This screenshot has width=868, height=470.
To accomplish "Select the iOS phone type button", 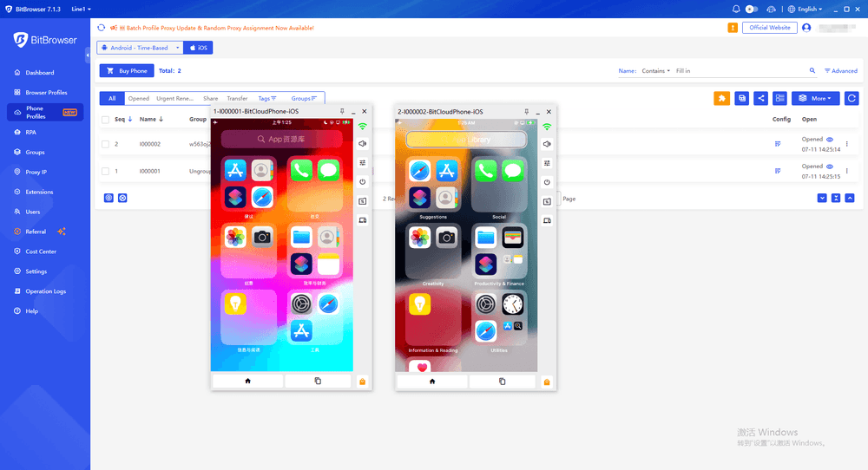I will 198,48.
